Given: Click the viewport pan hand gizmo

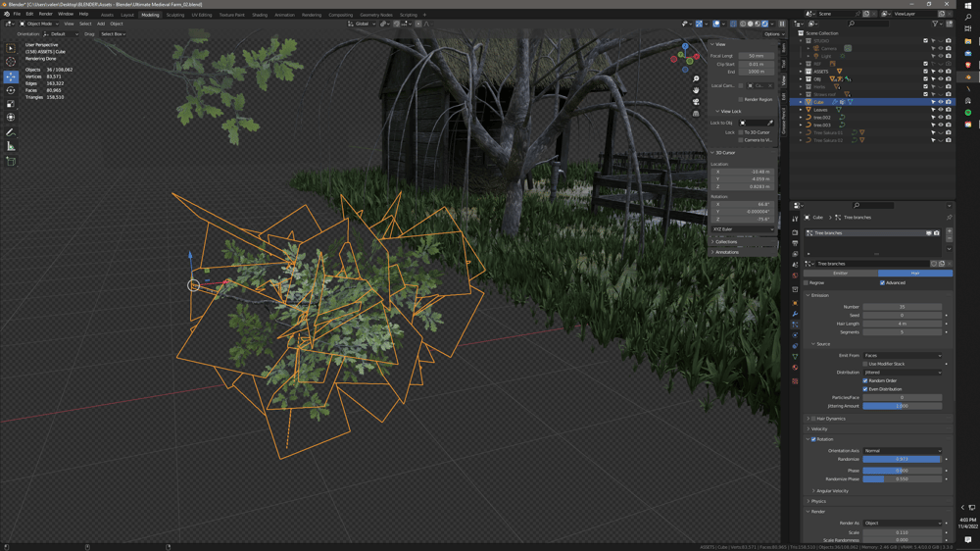Looking at the screenshot, I should 696,90.
